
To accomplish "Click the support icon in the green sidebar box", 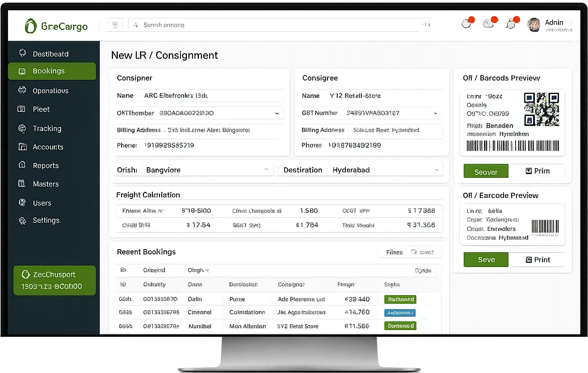I will (25, 274).
